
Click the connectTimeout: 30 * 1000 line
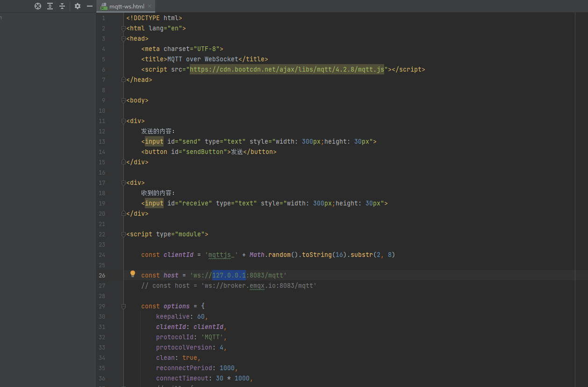(205, 378)
